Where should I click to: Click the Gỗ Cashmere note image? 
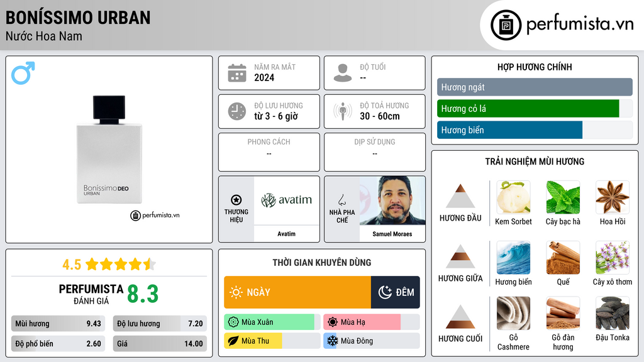[x=513, y=314]
